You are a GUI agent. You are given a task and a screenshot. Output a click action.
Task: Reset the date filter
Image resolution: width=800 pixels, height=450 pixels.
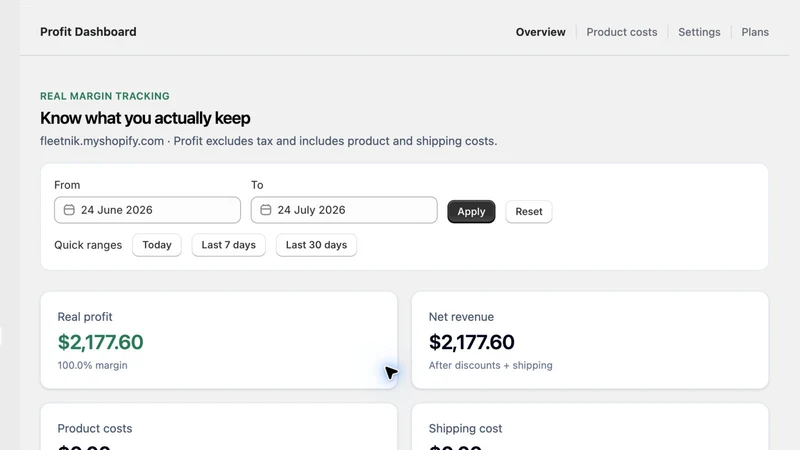(529, 211)
